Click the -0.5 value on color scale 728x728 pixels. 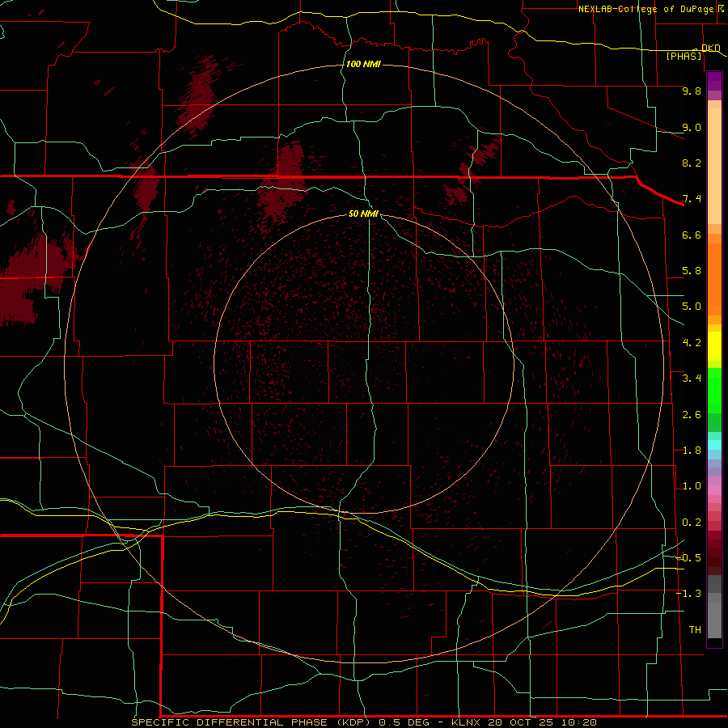[688, 558]
